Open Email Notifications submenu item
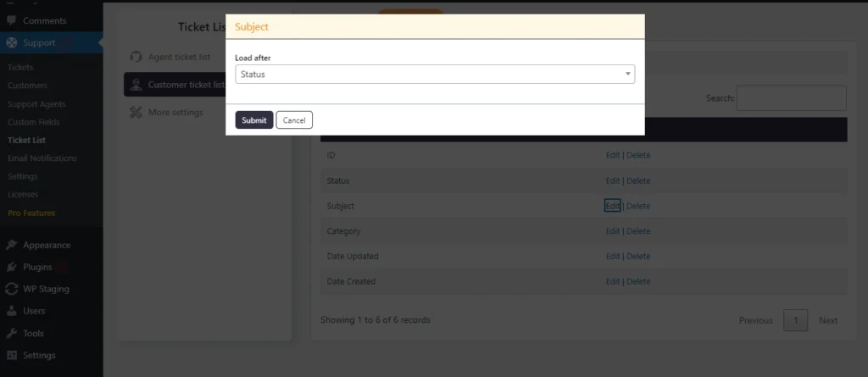The image size is (868, 377). (x=42, y=158)
